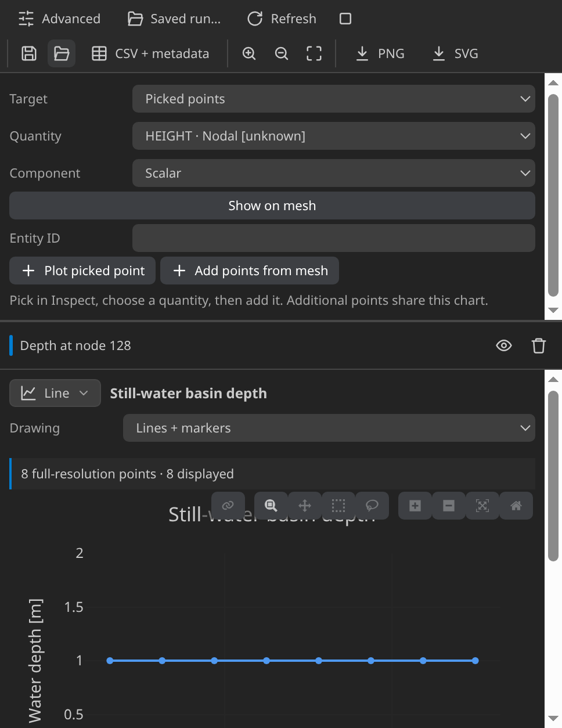
Task: Download chart as PNG
Action: click(380, 53)
